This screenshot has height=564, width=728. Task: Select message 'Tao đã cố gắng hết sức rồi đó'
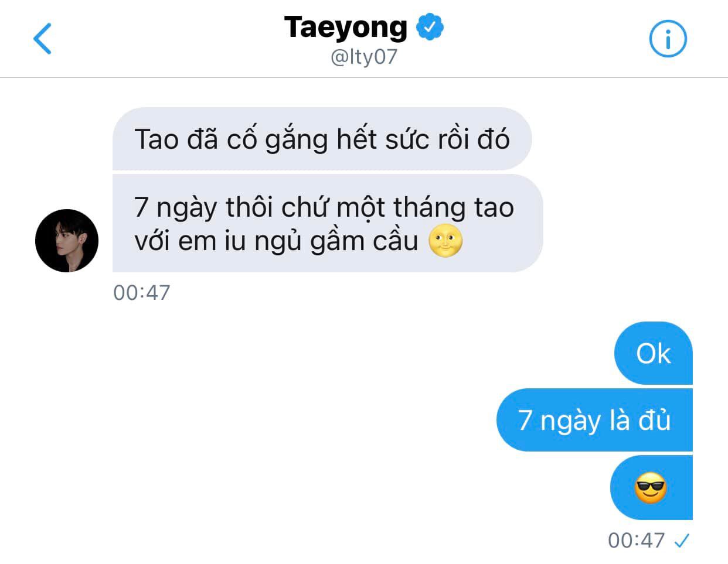click(322, 139)
